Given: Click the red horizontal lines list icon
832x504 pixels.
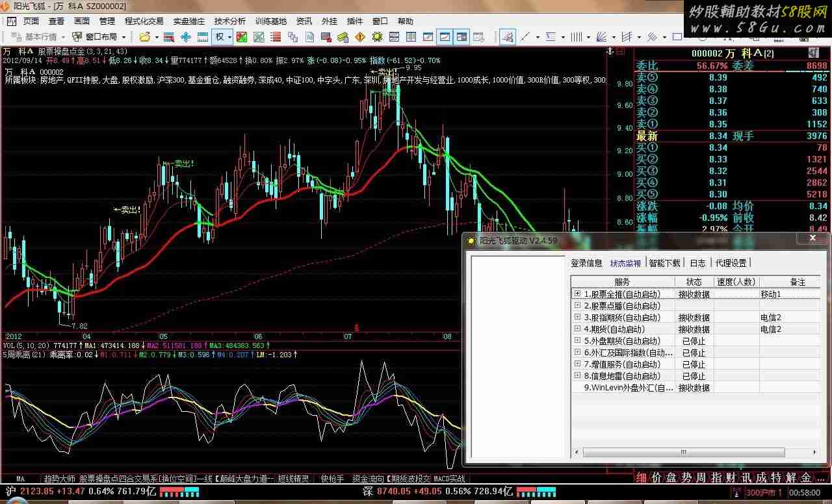Looking at the screenshot, I should coord(276,37).
